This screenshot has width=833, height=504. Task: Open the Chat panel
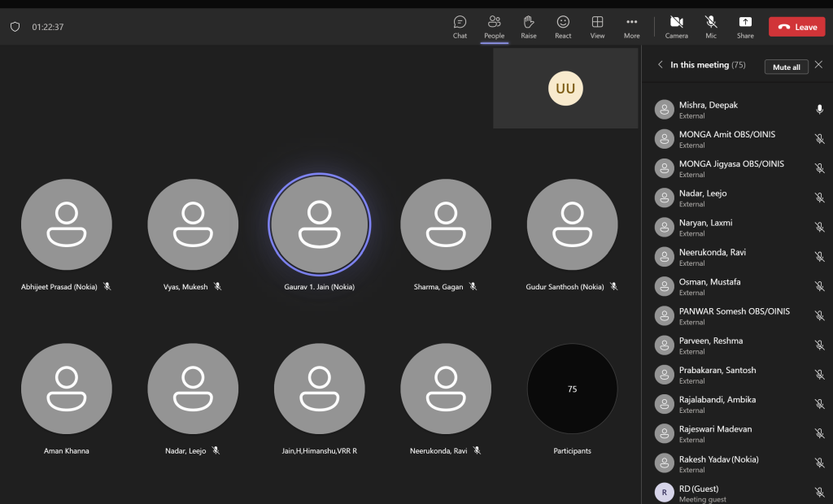[460, 26]
